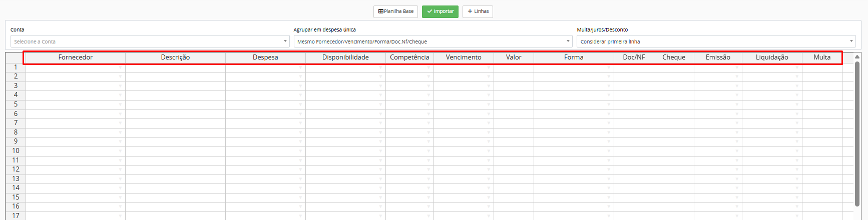Click scrollbar up arrow at grid top
The image size is (868, 220).
click(x=857, y=56)
